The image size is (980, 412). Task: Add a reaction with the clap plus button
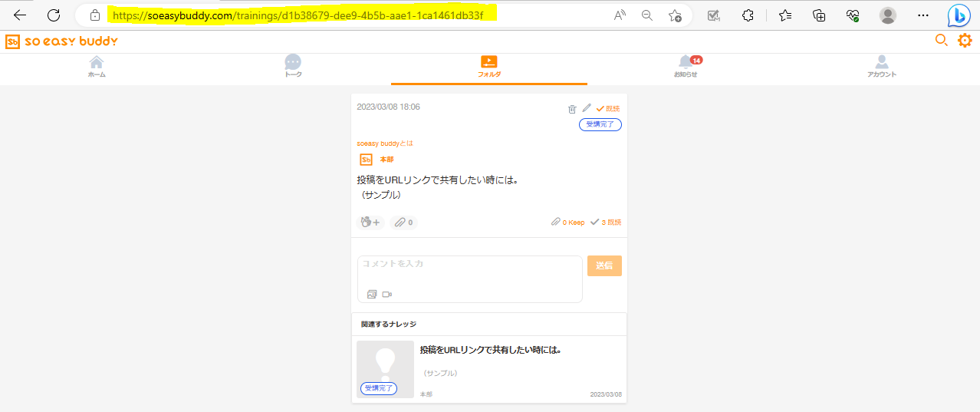point(371,222)
